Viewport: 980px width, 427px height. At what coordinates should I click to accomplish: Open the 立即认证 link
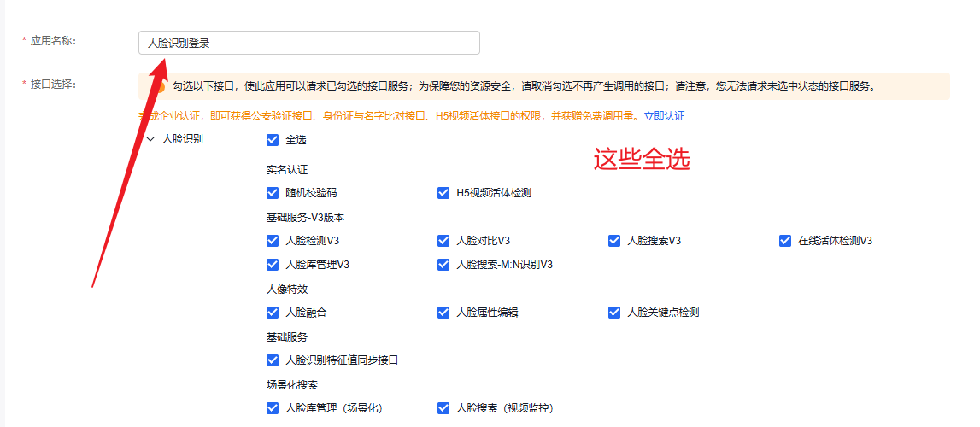[x=665, y=115]
